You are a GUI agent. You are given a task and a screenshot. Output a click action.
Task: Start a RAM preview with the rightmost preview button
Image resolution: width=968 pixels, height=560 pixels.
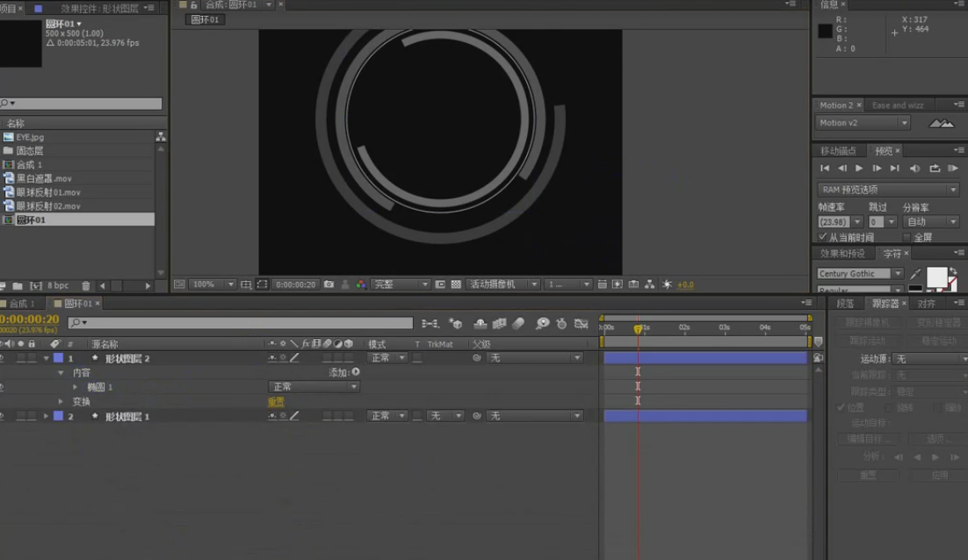(x=952, y=168)
